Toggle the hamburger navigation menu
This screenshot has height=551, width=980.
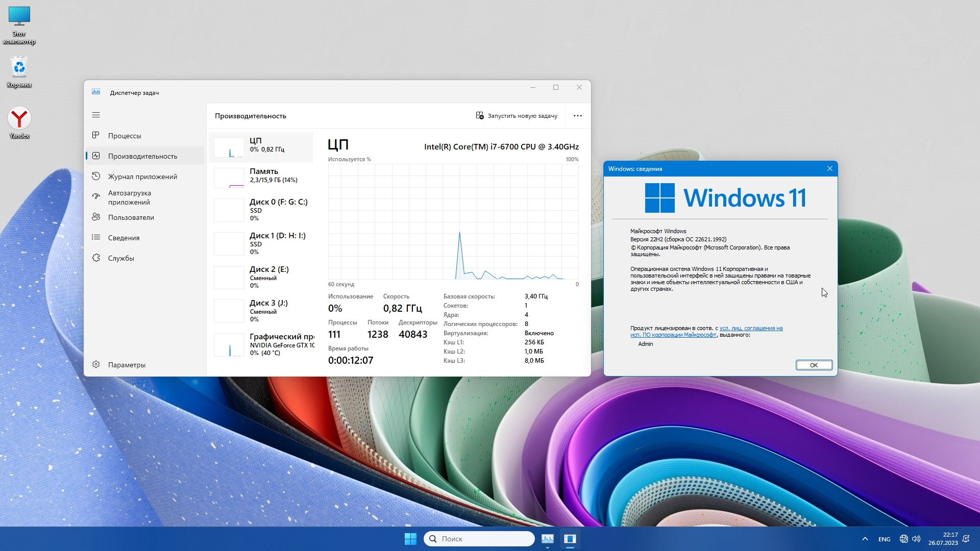(x=96, y=115)
